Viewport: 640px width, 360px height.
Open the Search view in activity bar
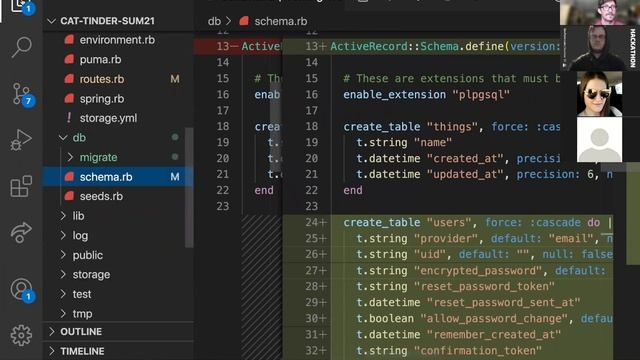coord(21,47)
